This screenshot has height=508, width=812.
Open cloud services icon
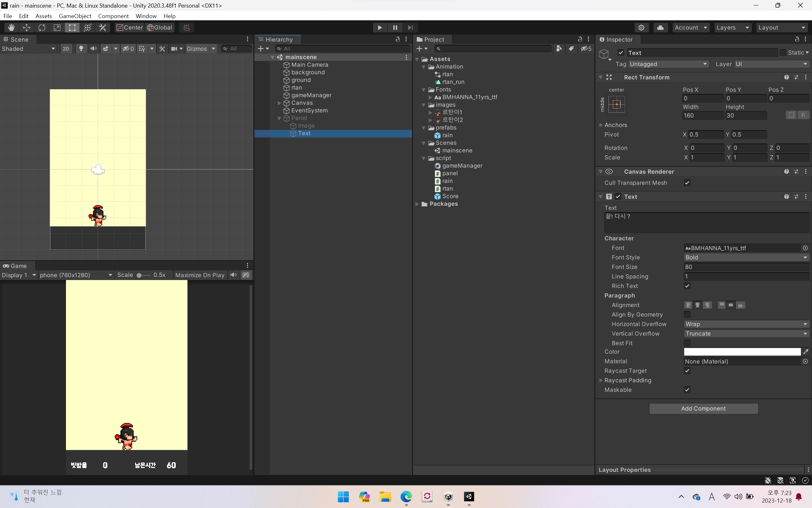(660, 28)
